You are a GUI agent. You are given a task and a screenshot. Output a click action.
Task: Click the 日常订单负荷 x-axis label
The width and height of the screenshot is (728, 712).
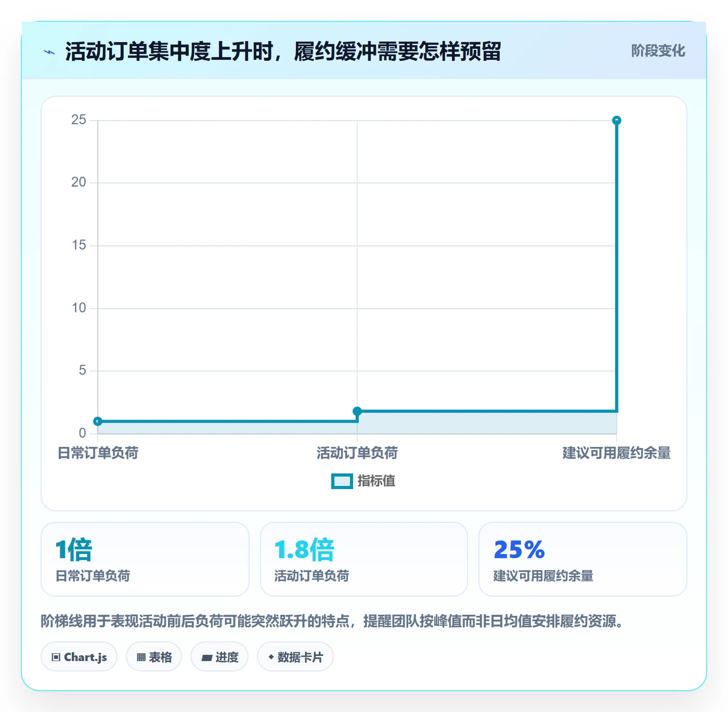tap(98, 453)
